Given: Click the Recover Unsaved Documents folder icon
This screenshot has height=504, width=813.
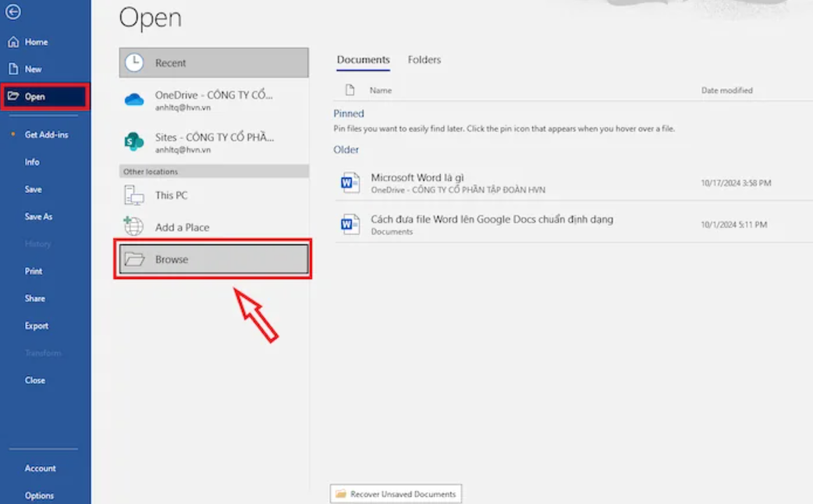Looking at the screenshot, I should click(x=341, y=494).
